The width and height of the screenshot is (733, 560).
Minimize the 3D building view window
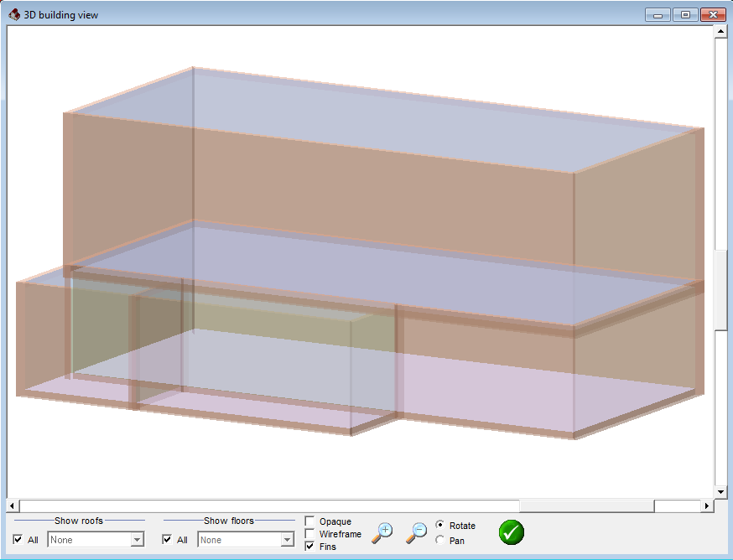pyautogui.click(x=658, y=15)
